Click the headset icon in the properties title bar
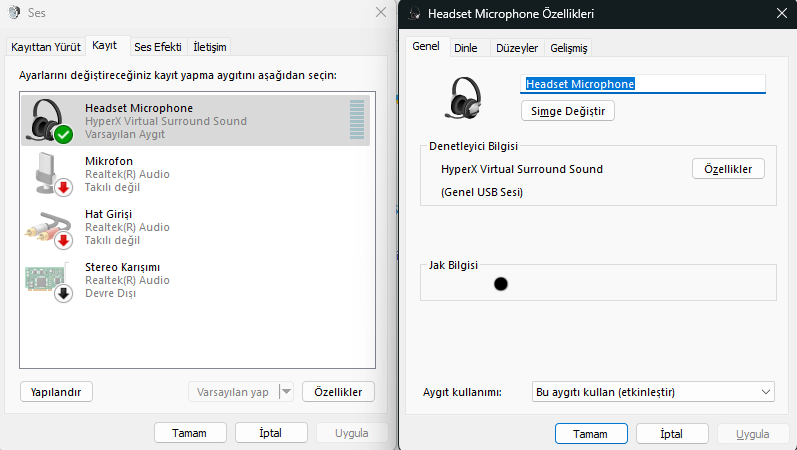Viewport: 797px width, 450px height. click(414, 13)
